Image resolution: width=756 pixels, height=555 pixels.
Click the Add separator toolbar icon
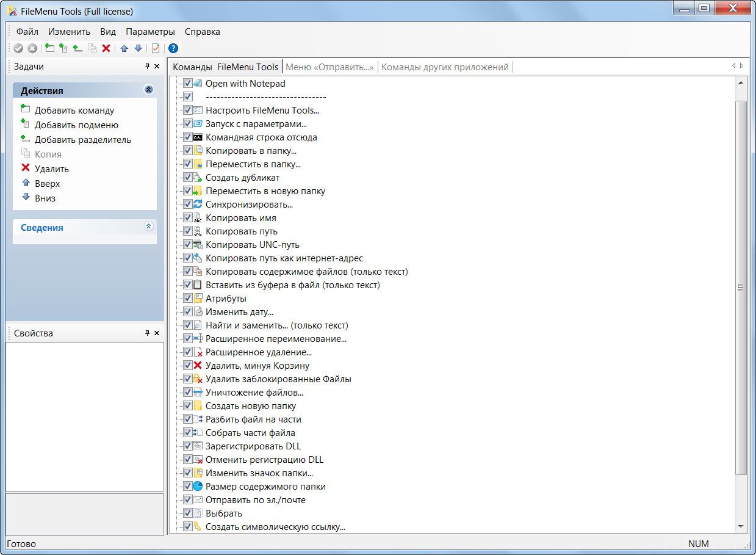[77, 48]
